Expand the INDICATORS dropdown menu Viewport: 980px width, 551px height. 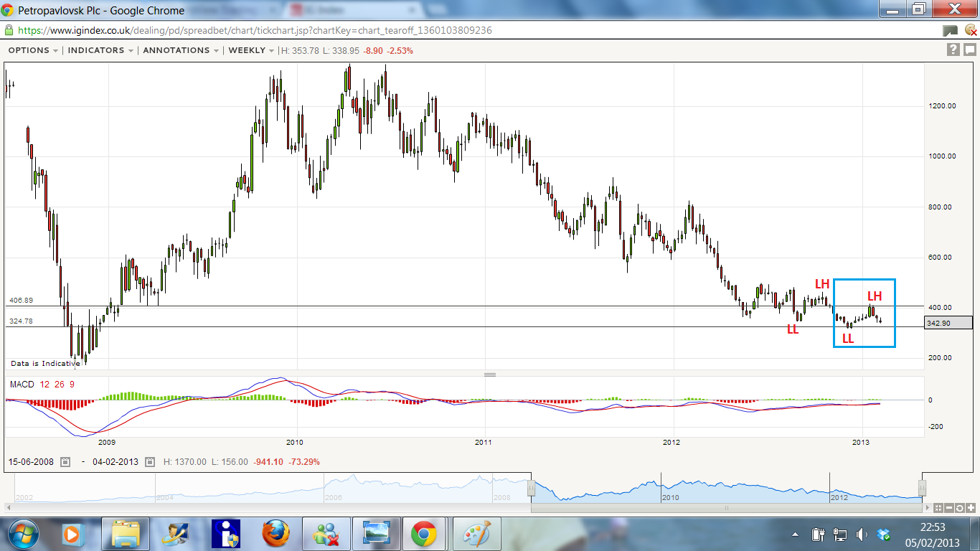pyautogui.click(x=100, y=50)
